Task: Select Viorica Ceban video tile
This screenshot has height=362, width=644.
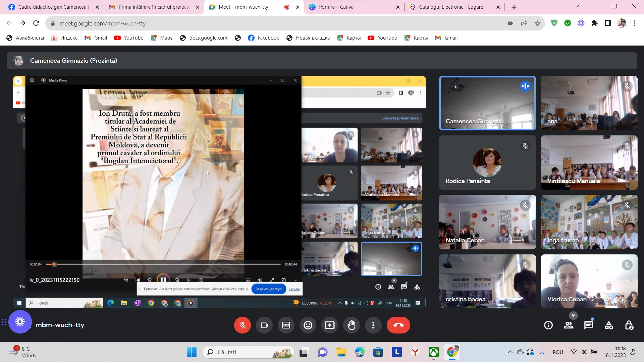Action: (589, 281)
